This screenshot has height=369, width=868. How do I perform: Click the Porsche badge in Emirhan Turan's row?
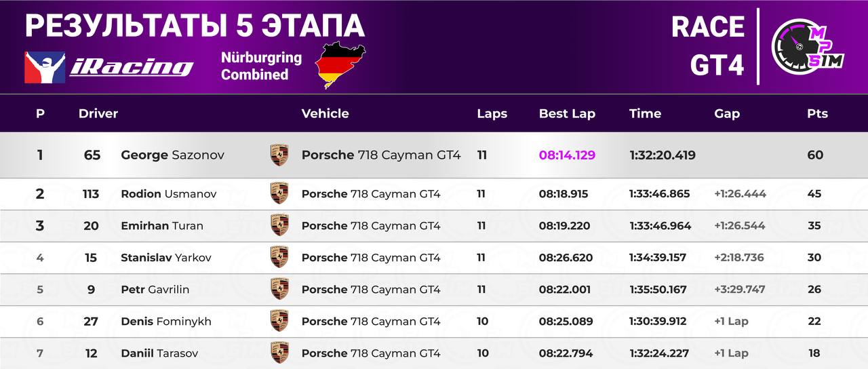[279, 225]
